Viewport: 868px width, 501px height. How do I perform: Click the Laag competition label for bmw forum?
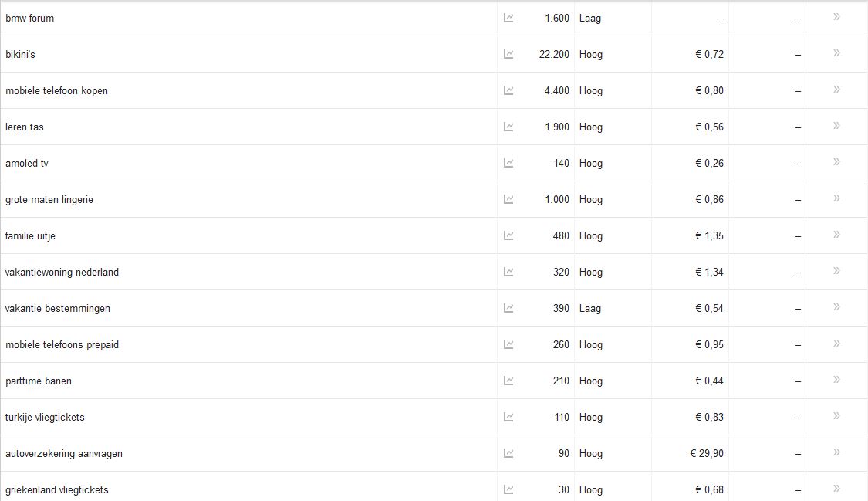(590, 19)
